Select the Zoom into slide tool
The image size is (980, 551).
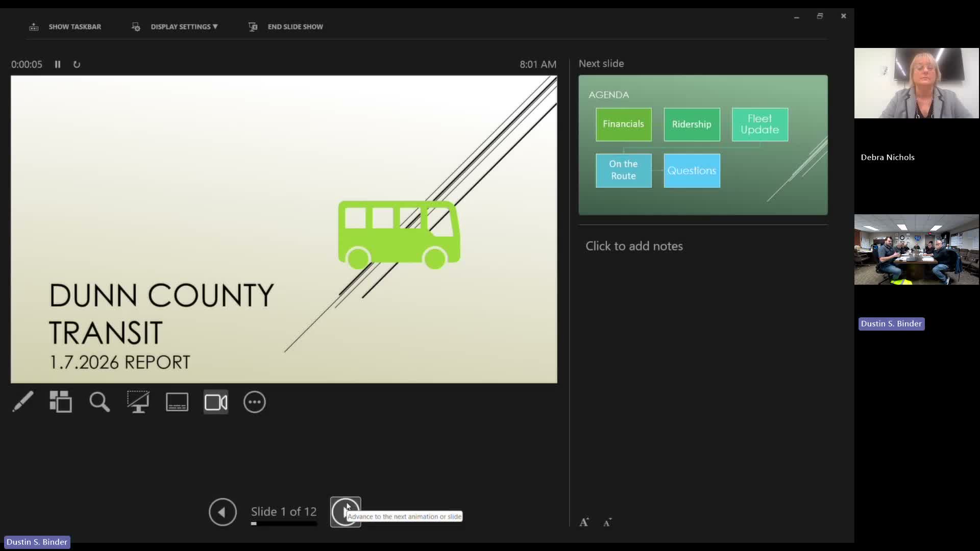click(x=99, y=402)
